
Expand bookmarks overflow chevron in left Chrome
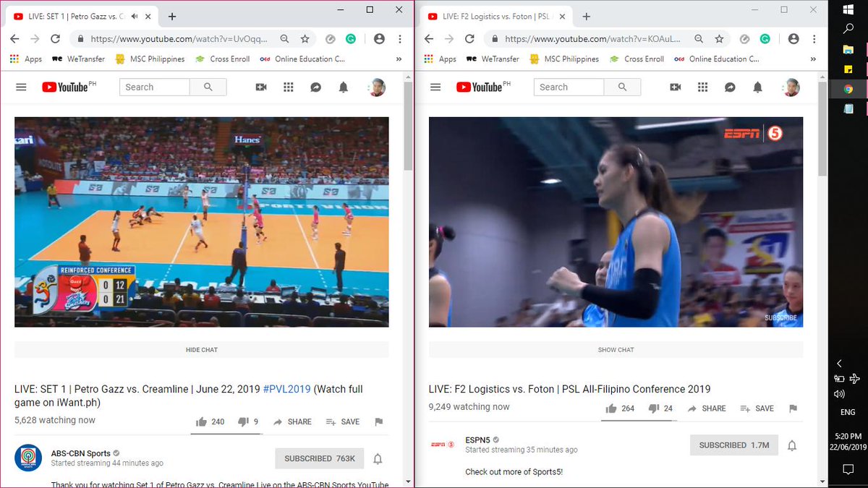pos(399,59)
